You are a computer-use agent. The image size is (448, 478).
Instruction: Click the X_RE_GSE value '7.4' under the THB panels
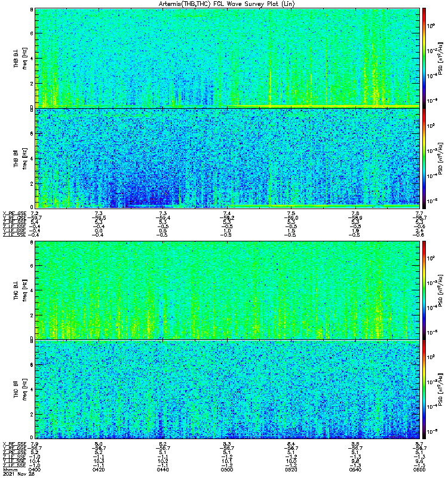[227, 213]
